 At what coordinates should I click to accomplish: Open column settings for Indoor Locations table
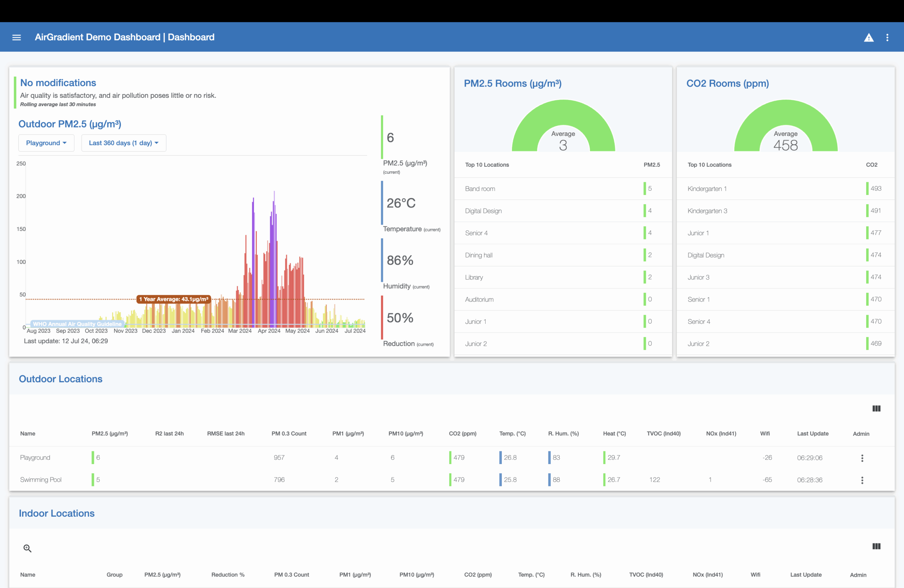(877, 546)
